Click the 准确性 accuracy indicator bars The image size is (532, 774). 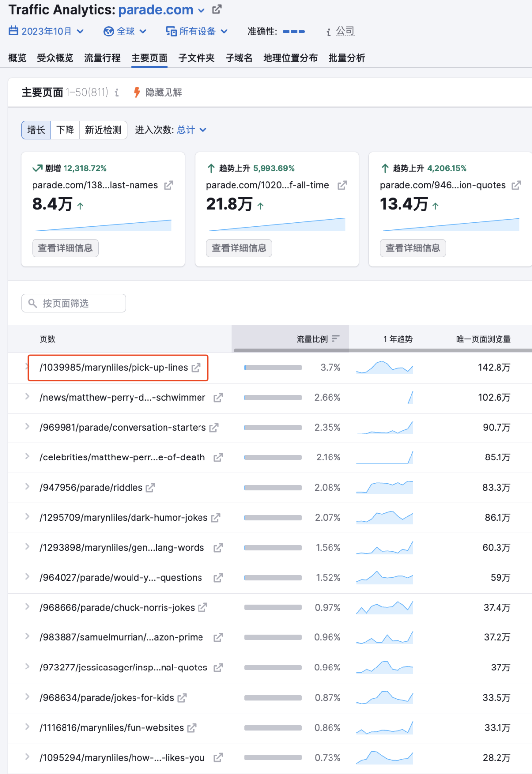coord(294,32)
